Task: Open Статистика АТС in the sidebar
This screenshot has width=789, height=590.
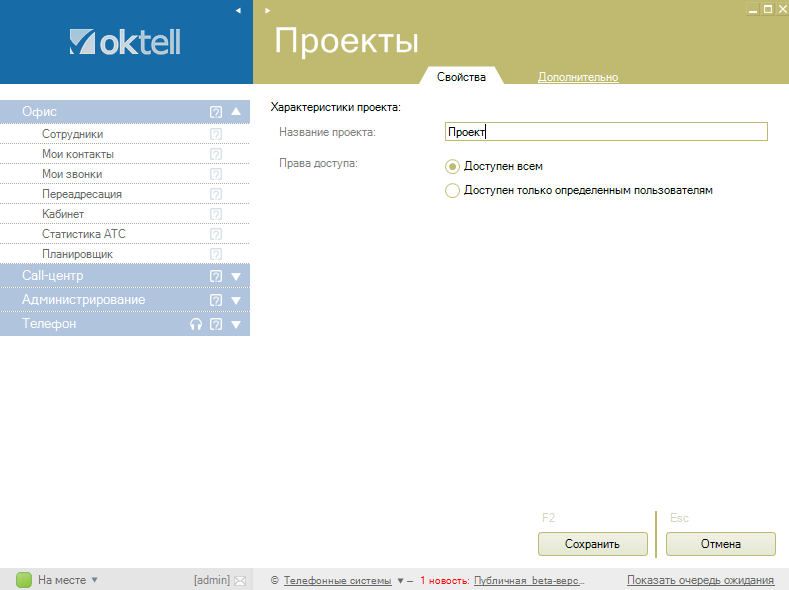Action: click(x=84, y=234)
